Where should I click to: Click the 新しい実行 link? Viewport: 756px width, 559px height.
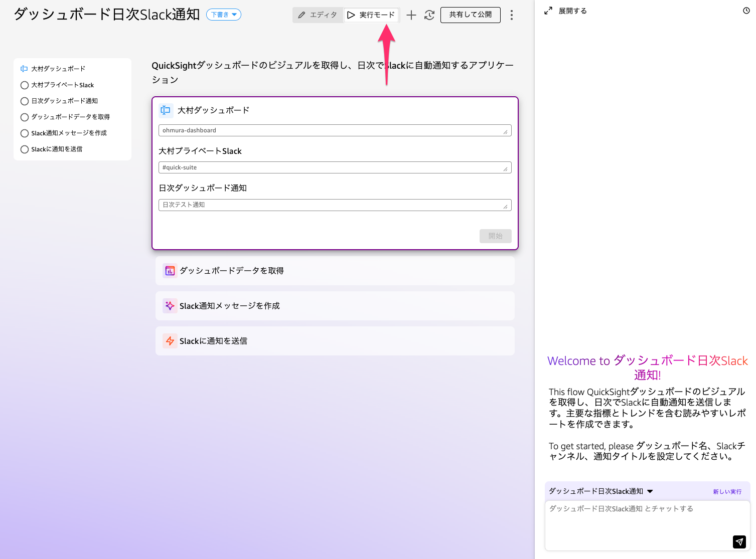click(727, 492)
